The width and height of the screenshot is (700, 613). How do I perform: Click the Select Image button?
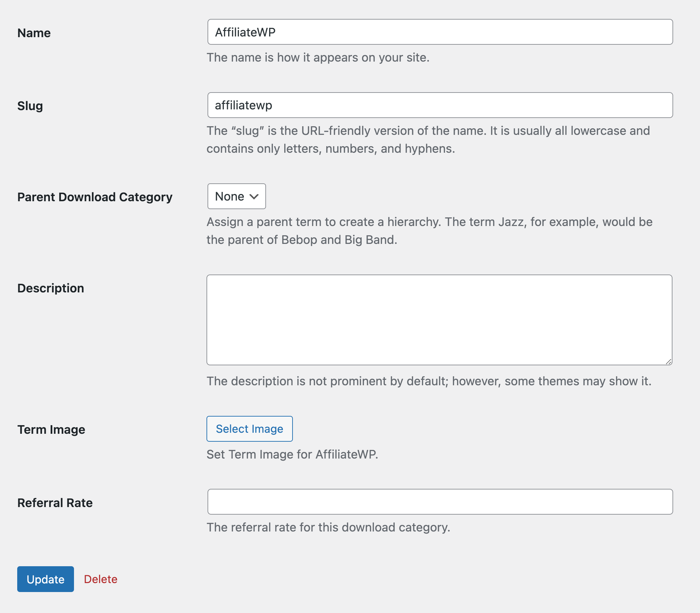[x=250, y=429]
